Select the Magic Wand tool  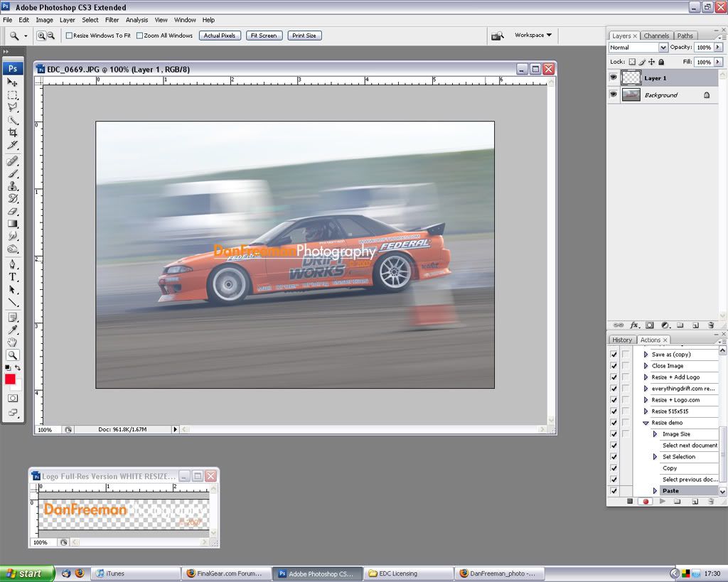13,120
